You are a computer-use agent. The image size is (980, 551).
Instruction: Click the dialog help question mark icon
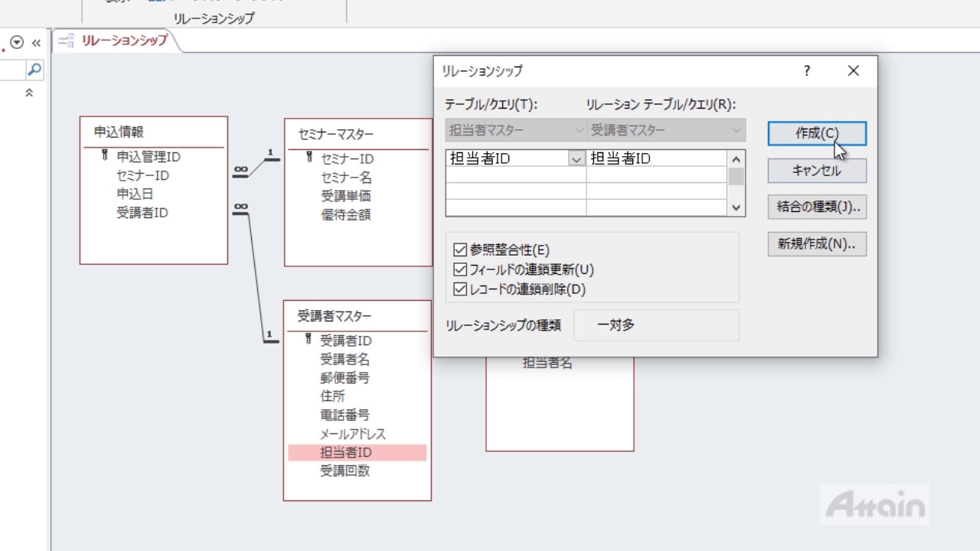pyautogui.click(x=806, y=71)
